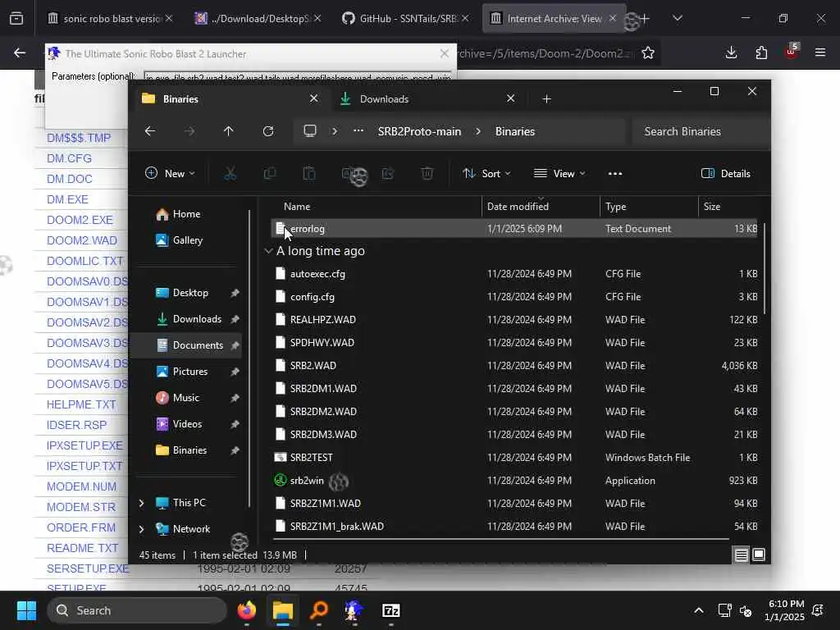Open the orange magnifier search app in taskbar
This screenshot has height=630, width=840.
pyautogui.click(x=319, y=610)
